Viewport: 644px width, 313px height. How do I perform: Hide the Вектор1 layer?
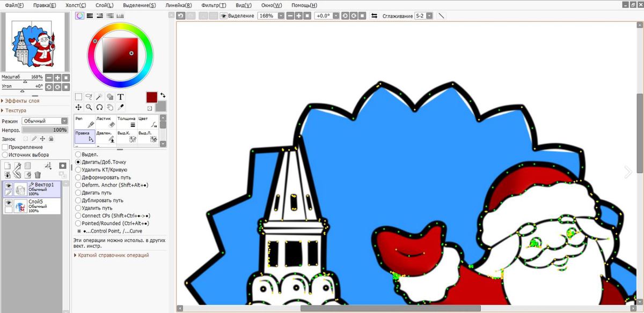point(9,185)
